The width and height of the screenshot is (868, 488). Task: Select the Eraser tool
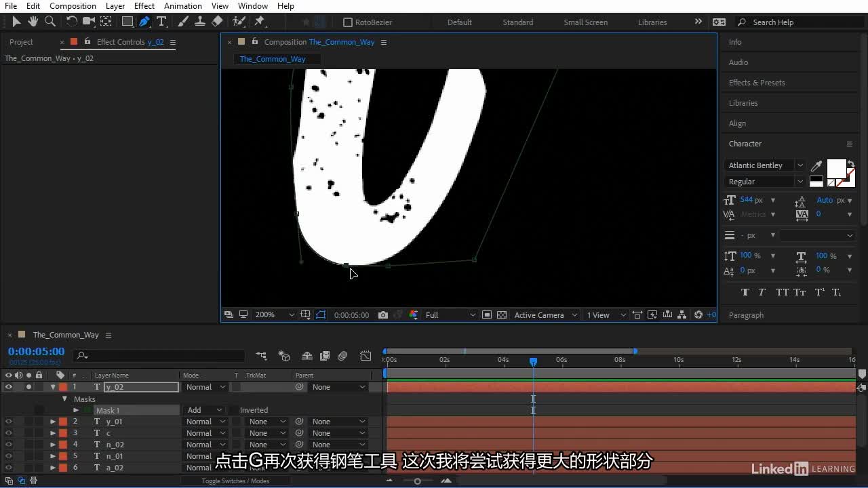[217, 22]
